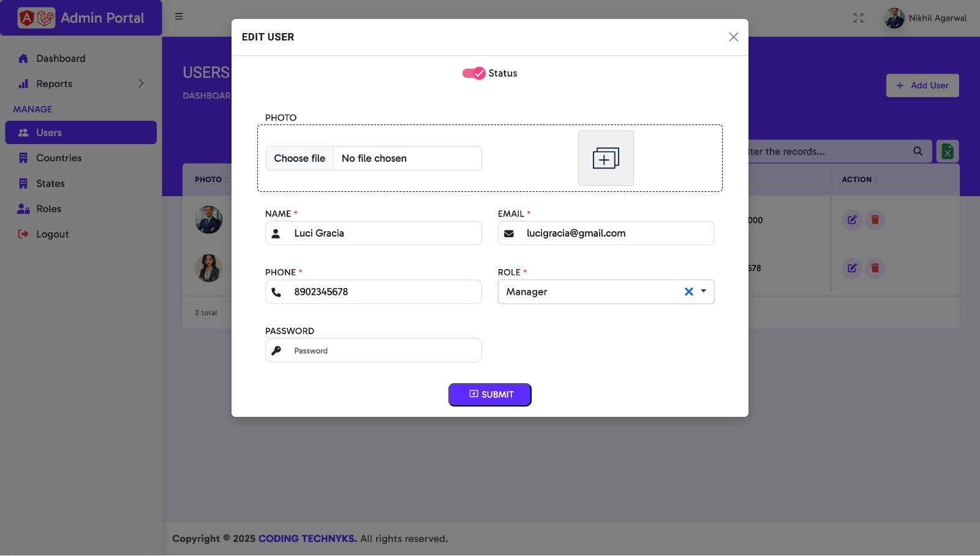Click the Choose file button

tap(300, 158)
